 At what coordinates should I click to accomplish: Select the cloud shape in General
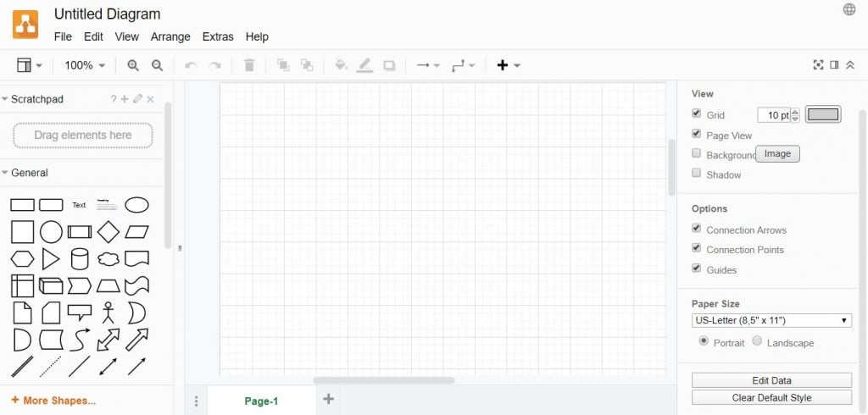click(108, 258)
